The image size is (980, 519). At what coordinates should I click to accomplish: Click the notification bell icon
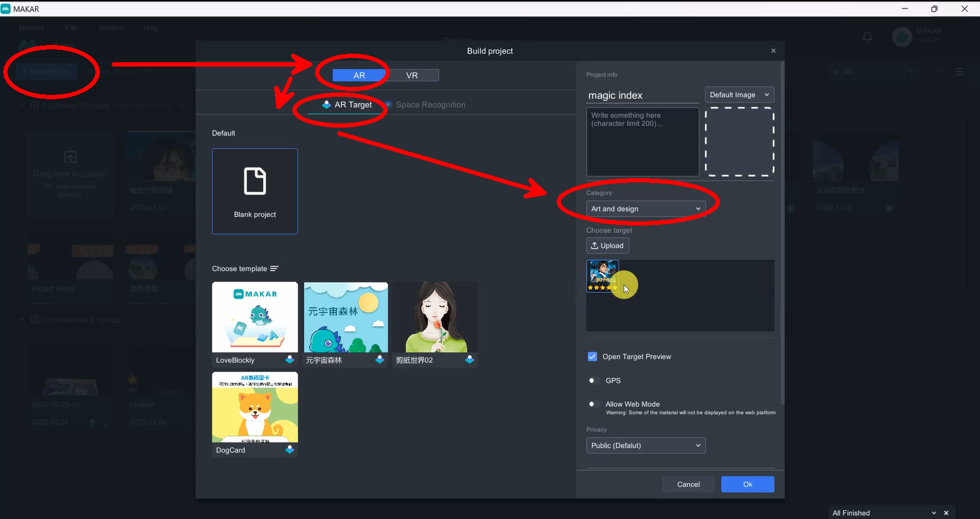tap(867, 37)
